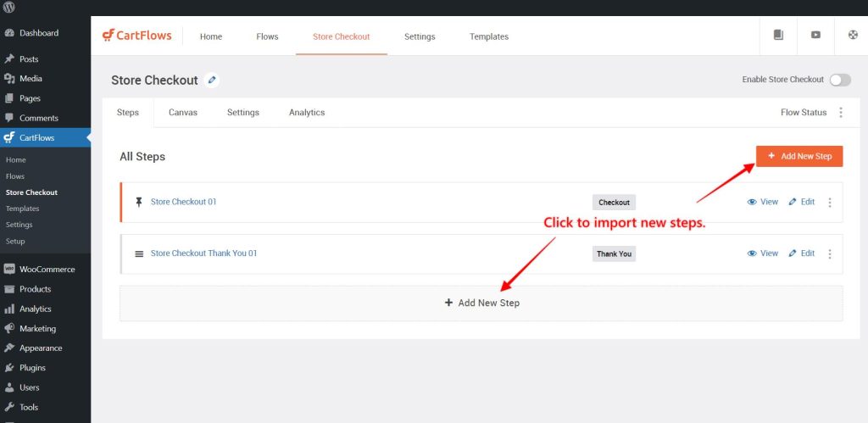Open more options for Store Checkout 01
Viewport: 868px width, 423px height.
point(829,203)
